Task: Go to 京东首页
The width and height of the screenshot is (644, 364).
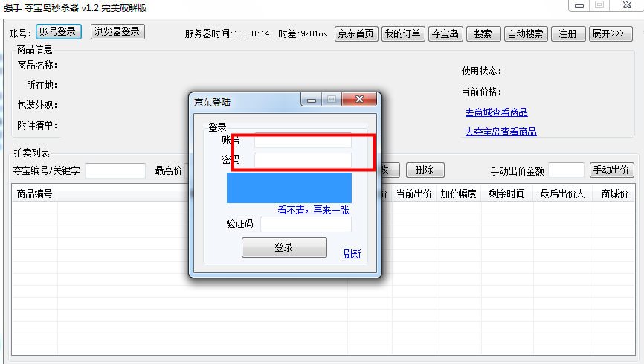Action: (x=356, y=34)
